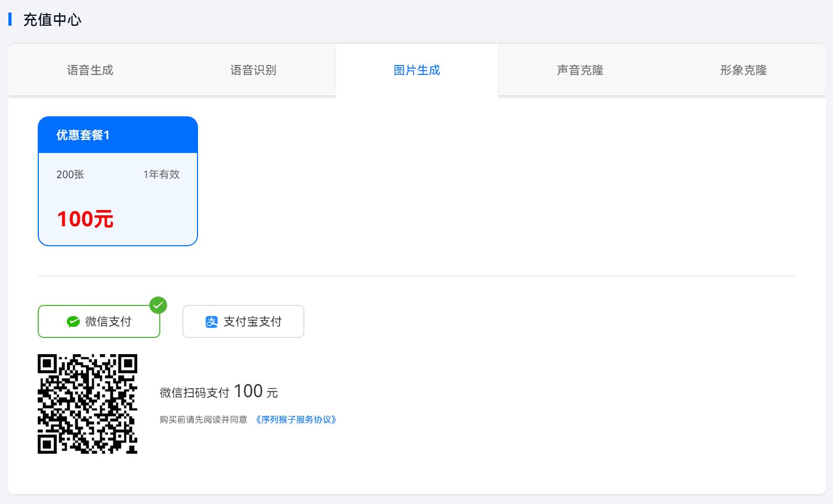Image resolution: width=833 pixels, height=504 pixels.
Task: Open the 形象克隆 tab
Action: (x=743, y=70)
